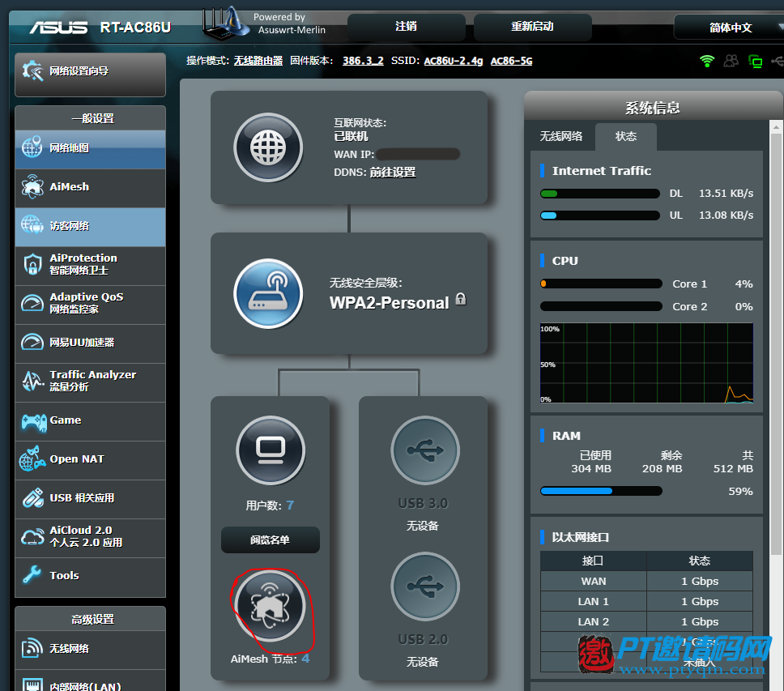Click the ASUS logo
The width and height of the screenshot is (784, 691).
point(58,28)
